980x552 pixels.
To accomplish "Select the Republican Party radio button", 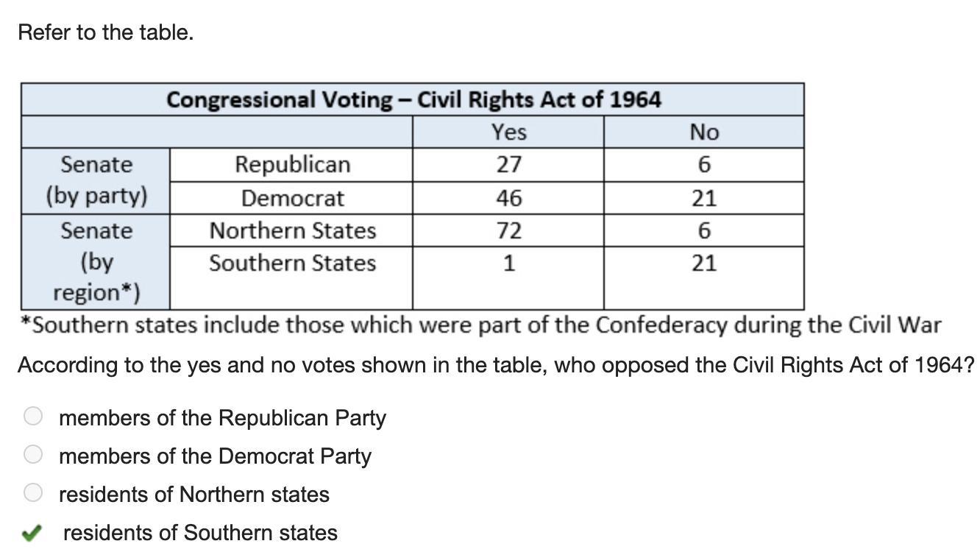I will click(33, 417).
